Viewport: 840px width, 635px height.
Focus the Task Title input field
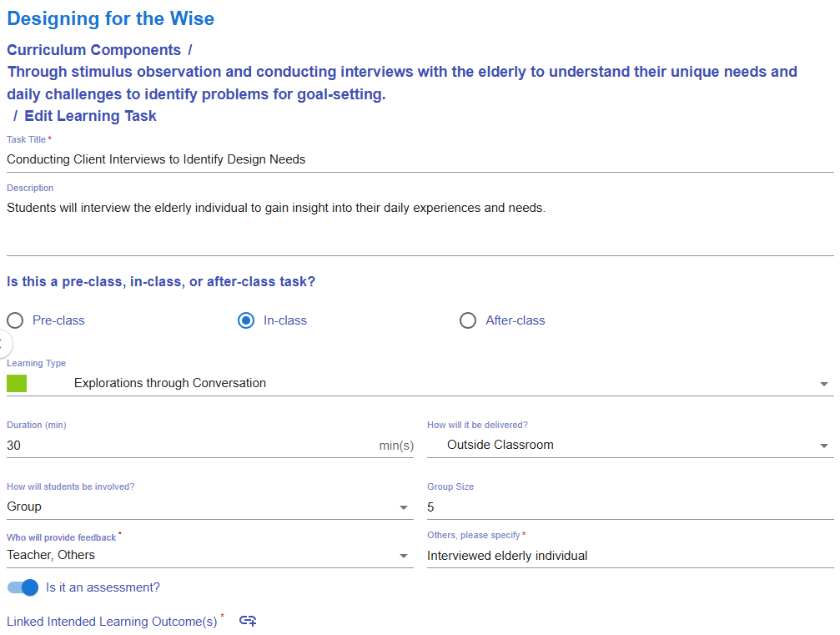pyautogui.click(x=417, y=159)
